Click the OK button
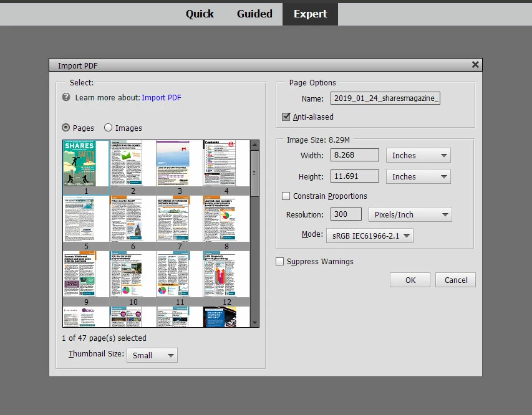This screenshot has height=415, width=532. point(410,280)
